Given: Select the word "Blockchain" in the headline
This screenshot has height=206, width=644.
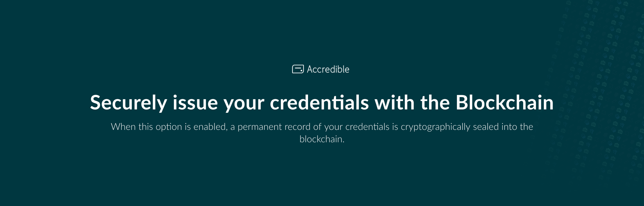Looking at the screenshot, I should point(504,103).
